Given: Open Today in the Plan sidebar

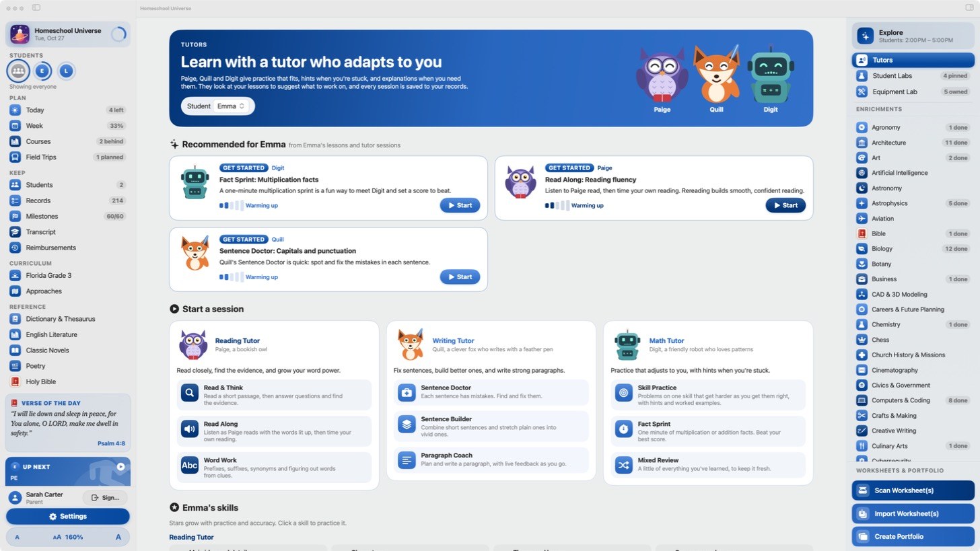Looking at the screenshot, I should coord(67,110).
